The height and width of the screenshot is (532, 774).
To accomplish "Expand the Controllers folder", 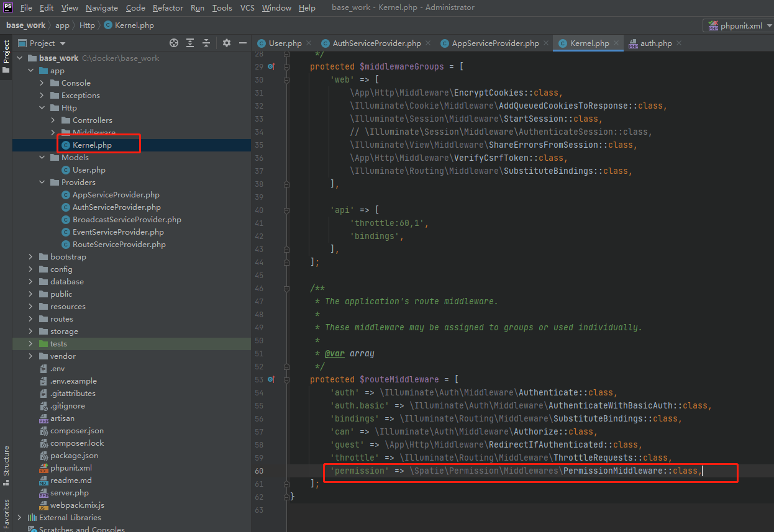I will coord(53,120).
